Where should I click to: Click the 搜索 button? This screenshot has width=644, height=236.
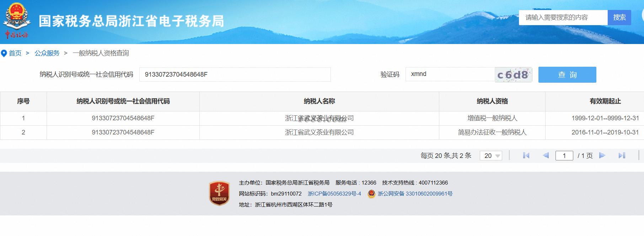pyautogui.click(x=619, y=17)
